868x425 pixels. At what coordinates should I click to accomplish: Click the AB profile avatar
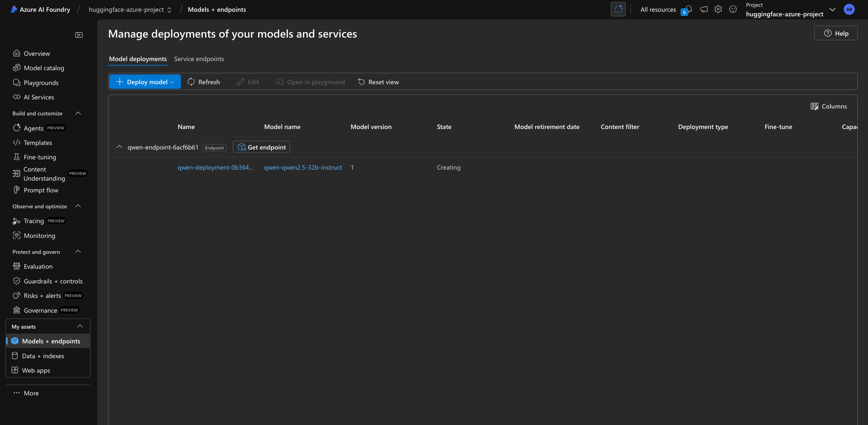pyautogui.click(x=849, y=9)
